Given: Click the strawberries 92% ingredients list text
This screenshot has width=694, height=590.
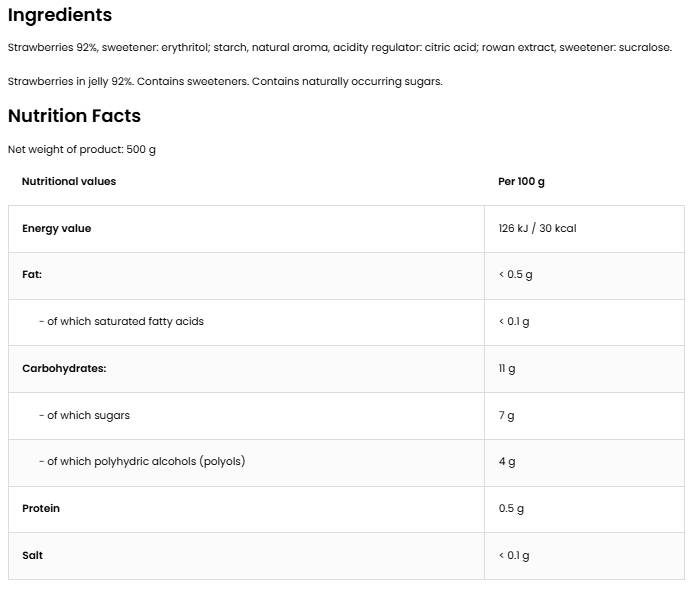Looking at the screenshot, I should coord(339,47).
